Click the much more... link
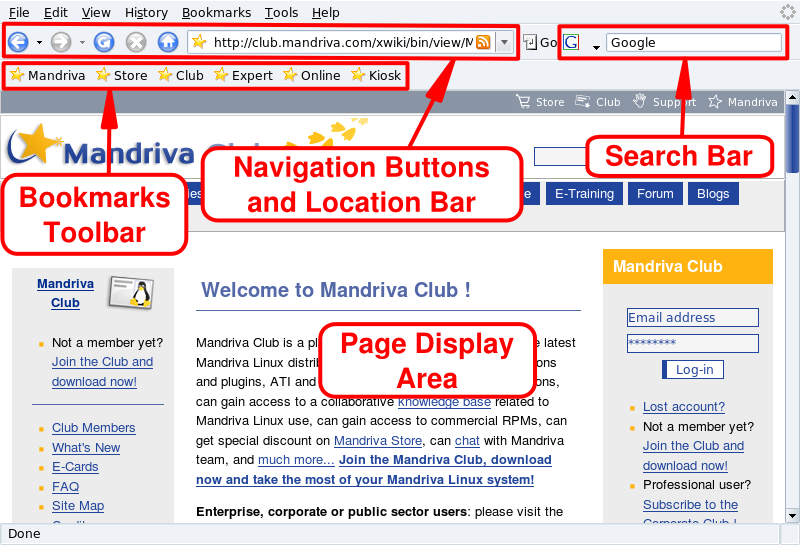Image resolution: width=800 pixels, height=545 pixels. tap(296, 460)
